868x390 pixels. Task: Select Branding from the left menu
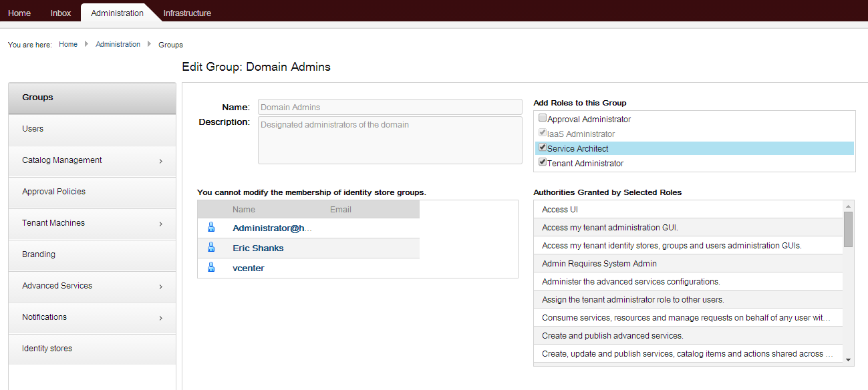[x=39, y=254]
